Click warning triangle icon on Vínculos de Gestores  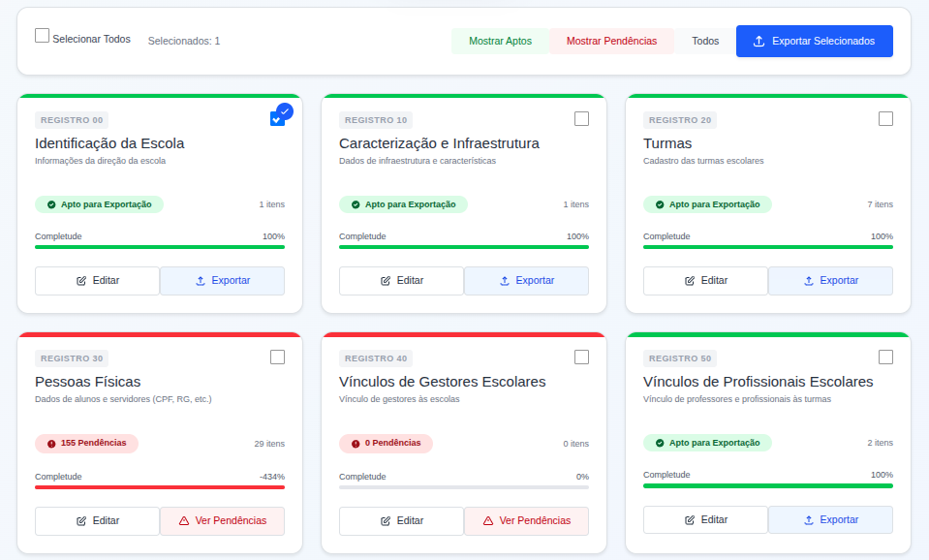[488, 521]
